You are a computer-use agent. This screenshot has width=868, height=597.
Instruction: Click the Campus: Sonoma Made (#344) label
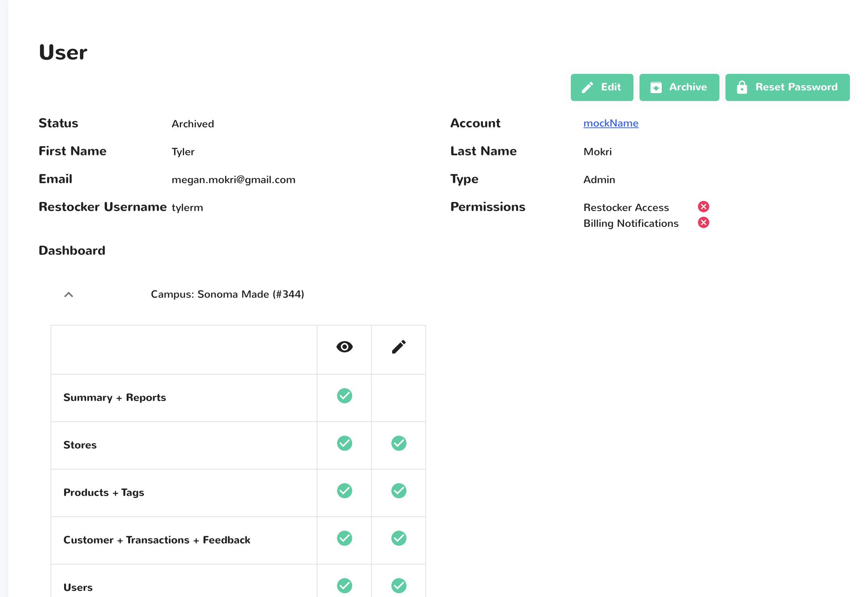227,294
